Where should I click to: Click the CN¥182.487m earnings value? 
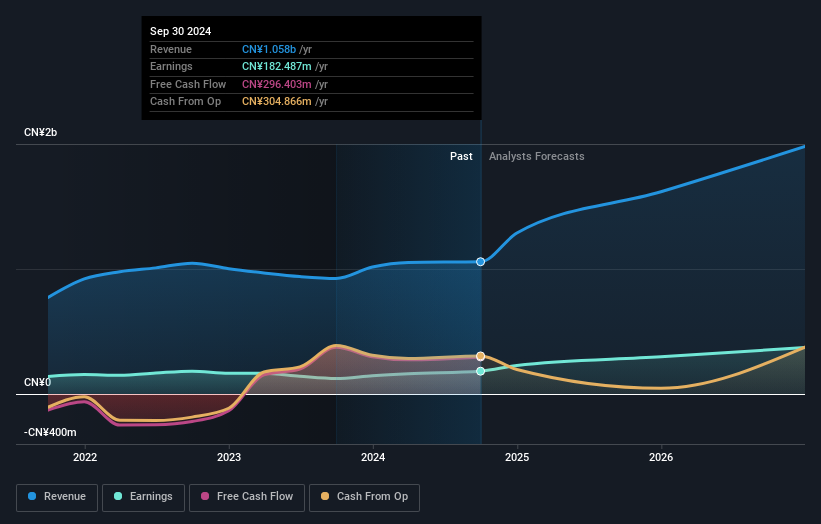tap(276, 66)
